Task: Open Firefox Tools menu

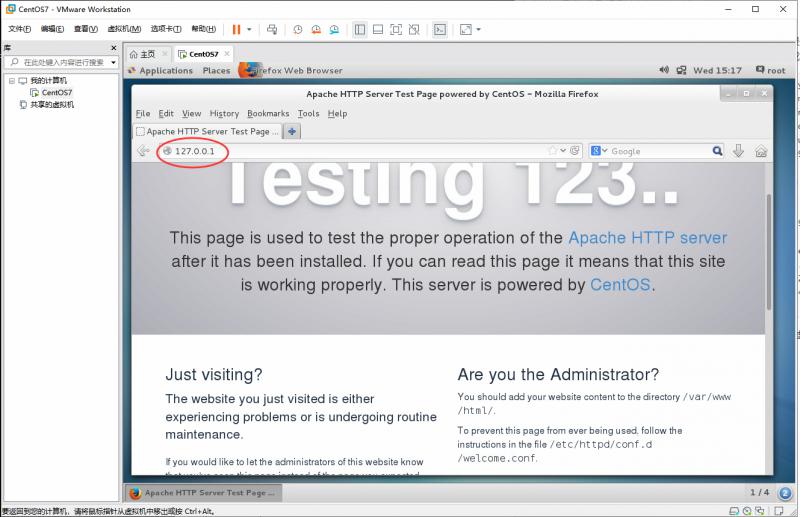Action: pos(308,113)
